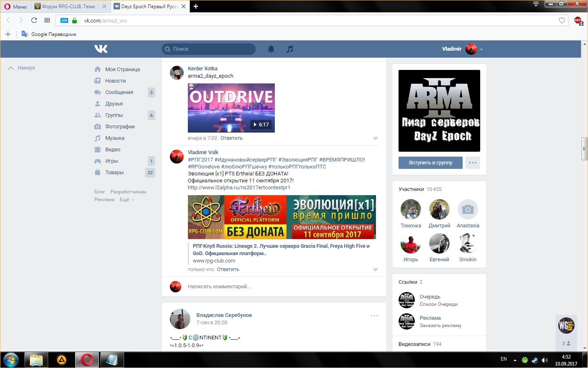Open the Эволюция x1 banner image

point(282,217)
